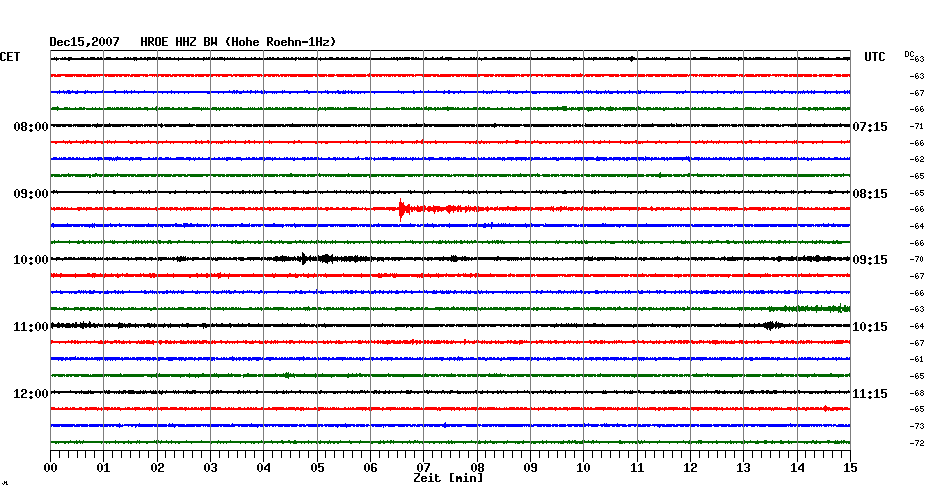
Task: Select the 11:00 CET time label
Action: pyautogui.click(x=31, y=327)
